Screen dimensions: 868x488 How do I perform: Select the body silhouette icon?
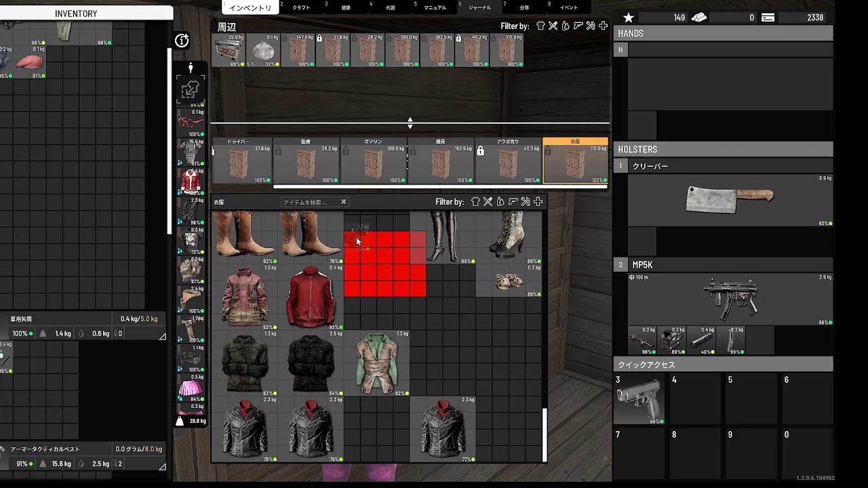point(191,68)
